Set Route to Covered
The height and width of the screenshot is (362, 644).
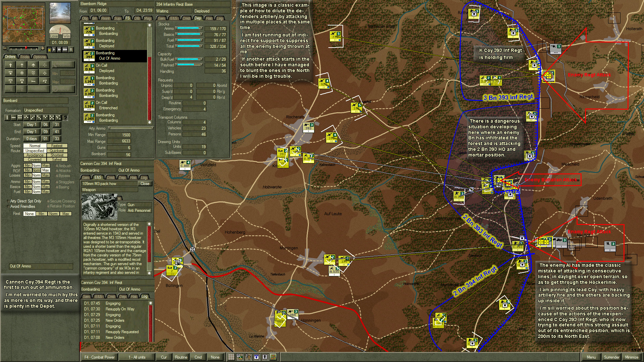[x=35, y=160]
